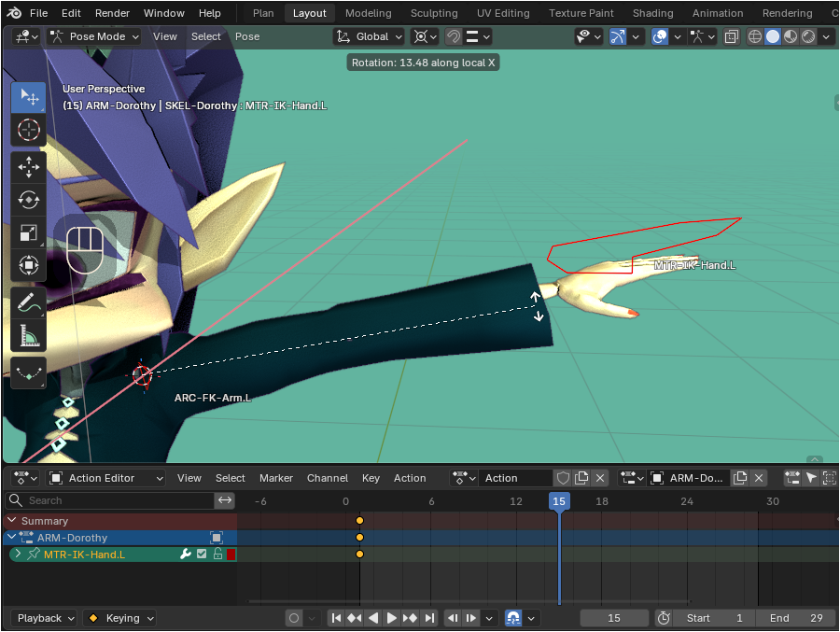
Task: Open the Global transform orientation dropdown
Action: point(369,36)
